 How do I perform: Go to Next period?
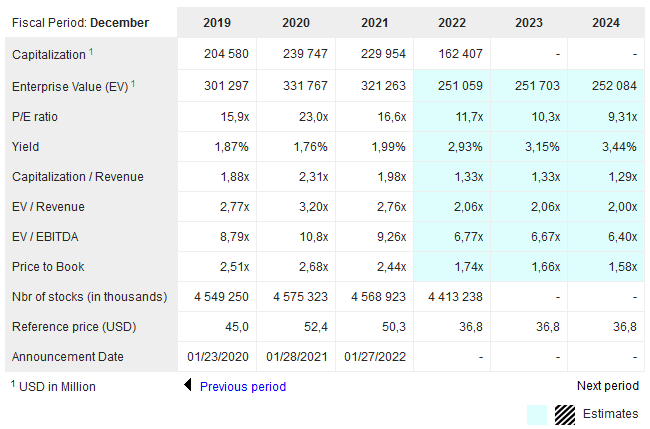607,386
